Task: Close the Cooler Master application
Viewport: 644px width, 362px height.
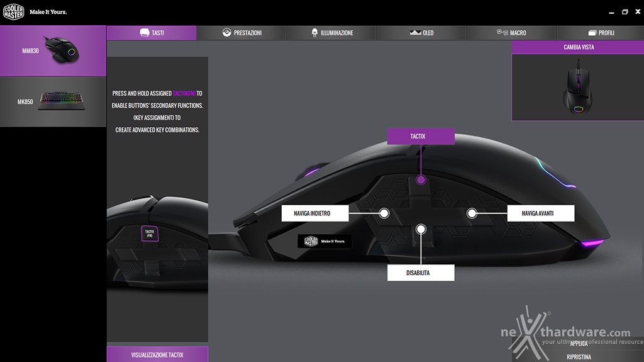Action: pyautogui.click(x=638, y=12)
